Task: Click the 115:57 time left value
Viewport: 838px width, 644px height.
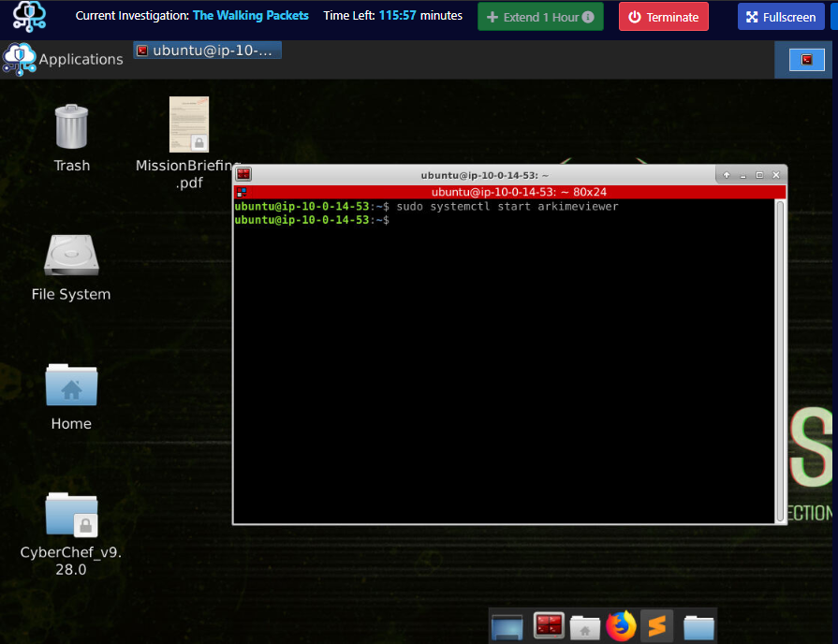Action: [397, 16]
